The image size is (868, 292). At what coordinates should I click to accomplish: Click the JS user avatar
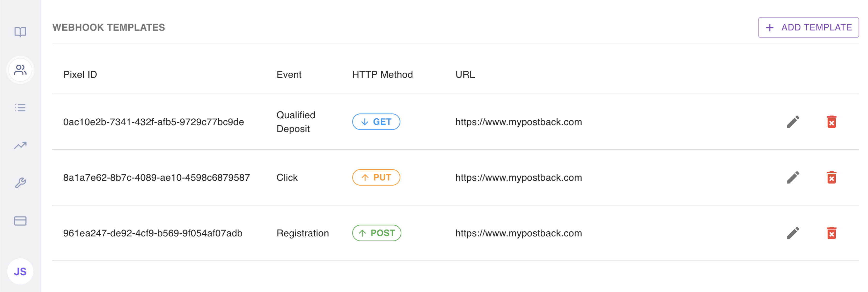(x=20, y=272)
